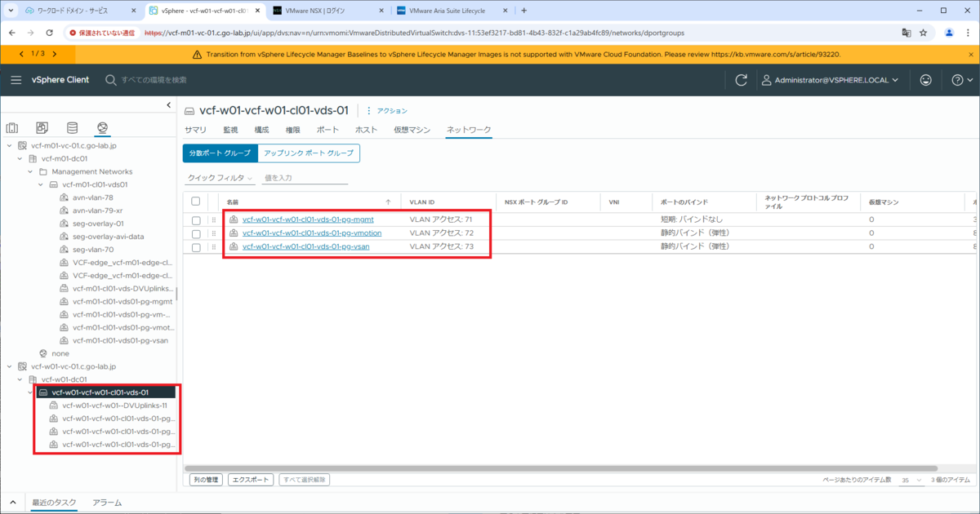Go to next notification with right arrow
Viewport: 980px width, 514px height.
tap(54, 54)
